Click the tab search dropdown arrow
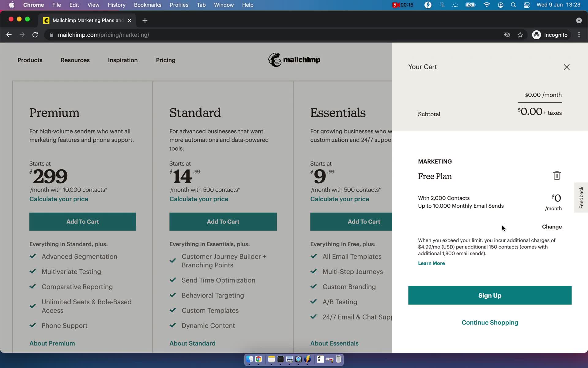 click(579, 20)
